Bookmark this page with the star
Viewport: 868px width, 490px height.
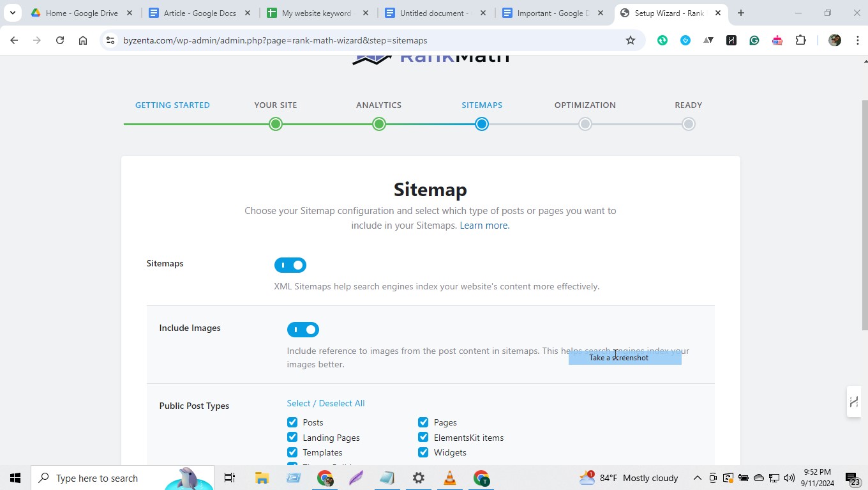click(631, 40)
